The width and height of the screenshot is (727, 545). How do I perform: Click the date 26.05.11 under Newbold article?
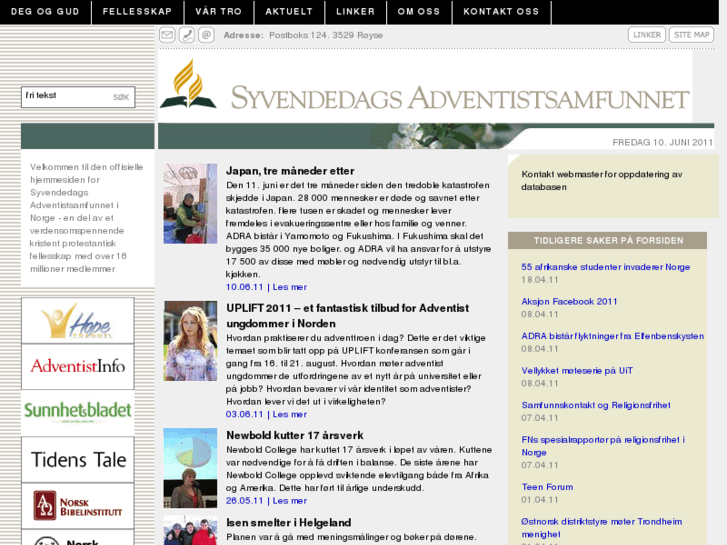[x=244, y=501]
